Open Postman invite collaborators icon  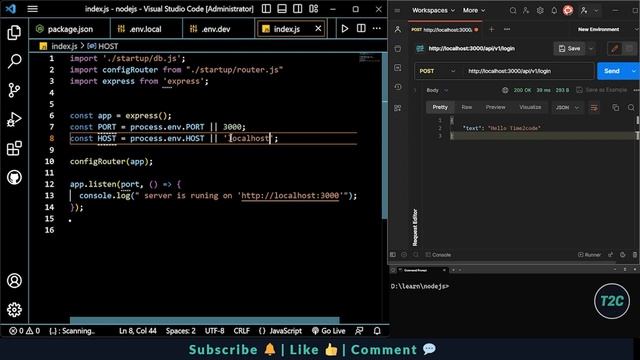click(x=526, y=11)
